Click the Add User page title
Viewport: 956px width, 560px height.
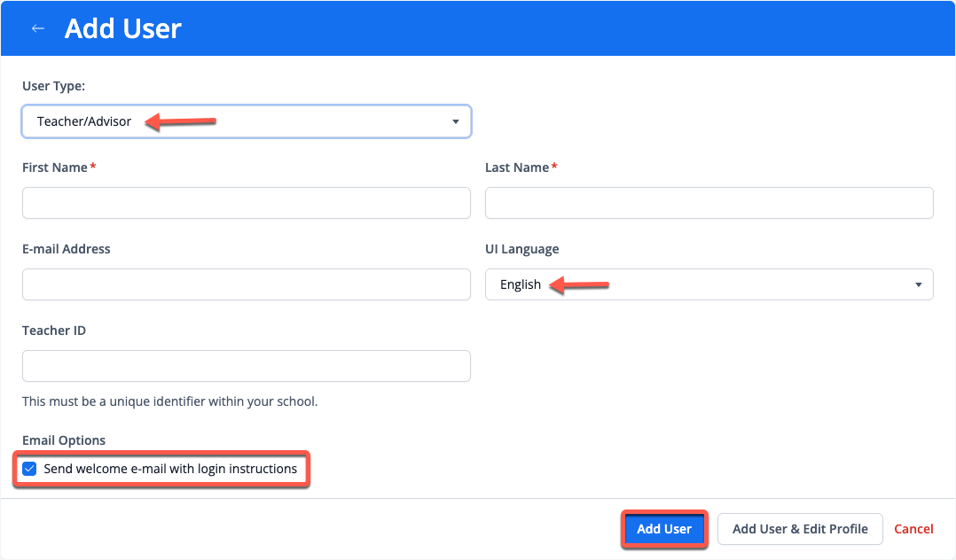(123, 28)
